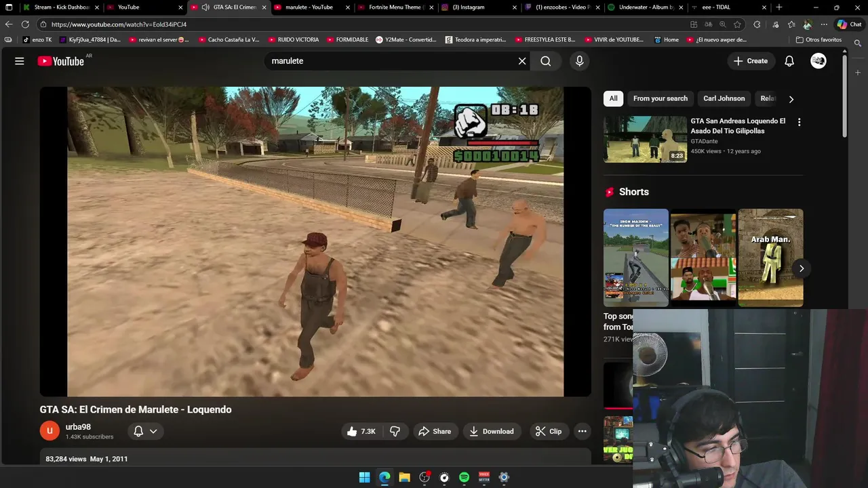Go back with the browser back arrow
The width and height of the screenshot is (868, 488).
[9, 24]
